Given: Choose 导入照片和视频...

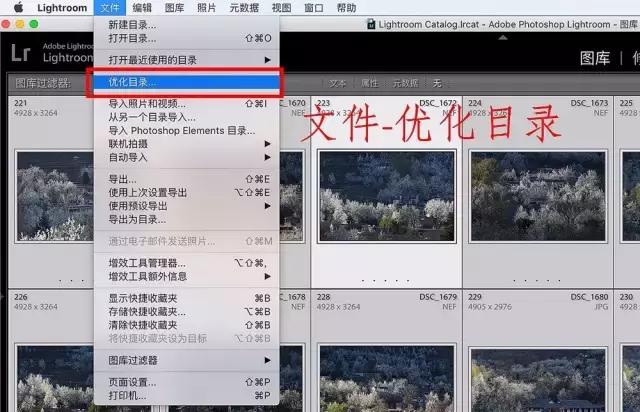Looking at the screenshot, I should click(187, 104).
